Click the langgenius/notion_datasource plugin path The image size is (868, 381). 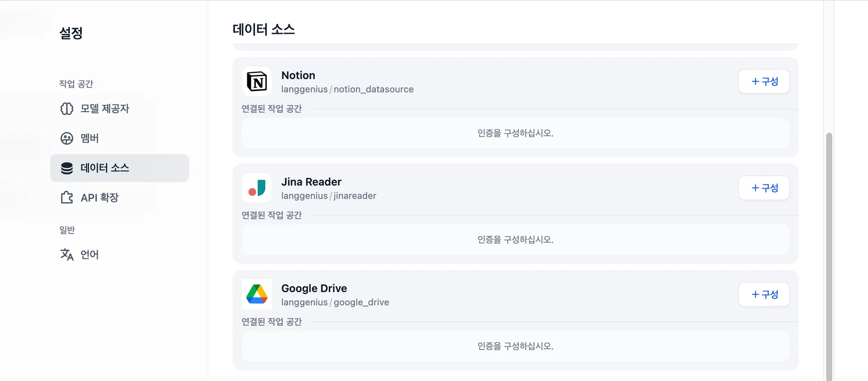[x=347, y=90]
